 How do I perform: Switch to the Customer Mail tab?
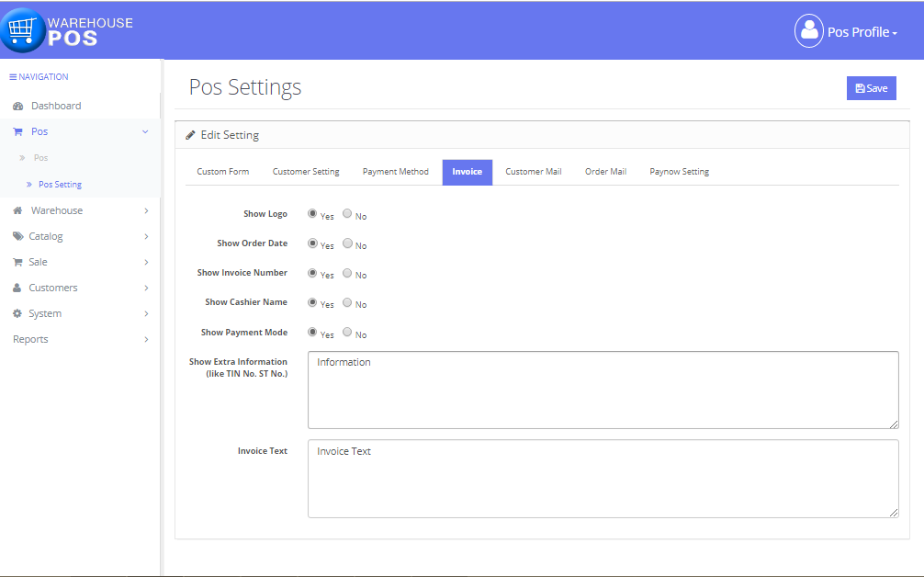tap(533, 172)
